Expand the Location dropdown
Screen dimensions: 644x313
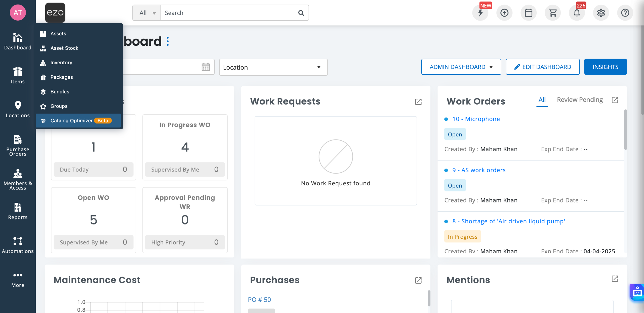(x=273, y=67)
